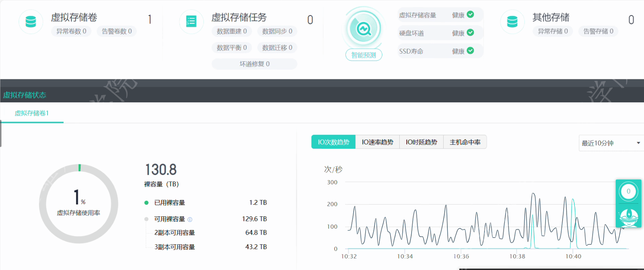Viewport: 644px width, 270px height.
Task: Click the 坏道修复 0 task badge
Action: tap(254, 64)
